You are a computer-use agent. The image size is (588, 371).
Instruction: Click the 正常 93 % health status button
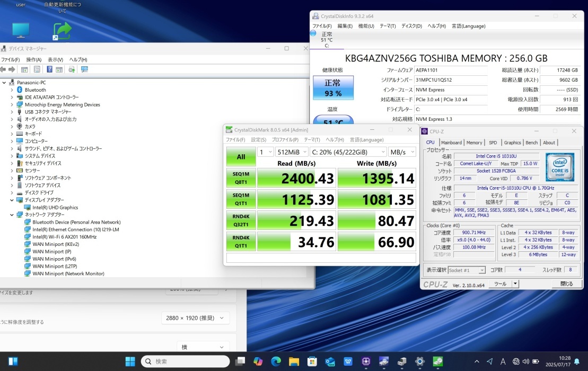coord(333,87)
